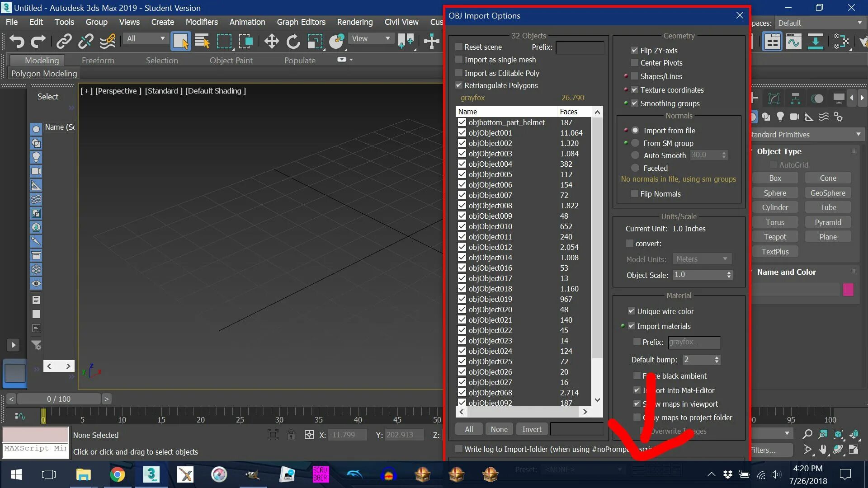Click the Teapot primitive button
Screen dimensions: 868x488
click(775, 237)
